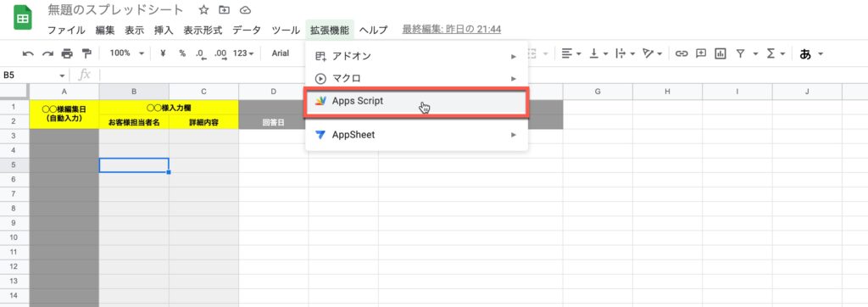Check the cloud save status icon
This screenshot has height=307, width=868.
(245, 10)
